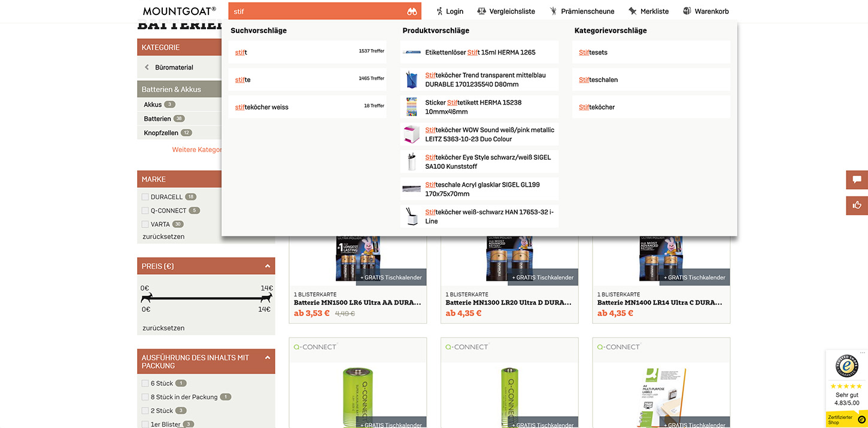Open the Akkus subcategory
The image size is (868, 428).
click(153, 105)
